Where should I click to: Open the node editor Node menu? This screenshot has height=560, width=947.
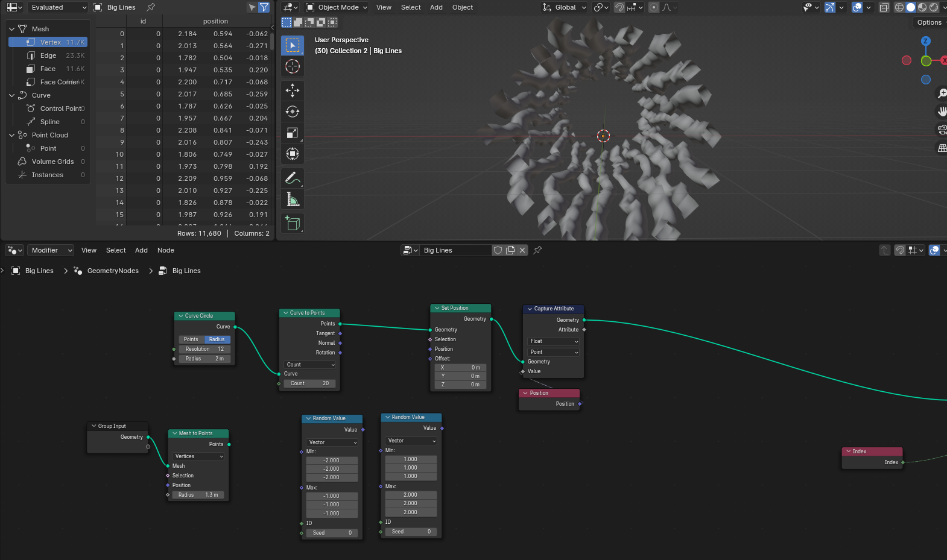(166, 250)
